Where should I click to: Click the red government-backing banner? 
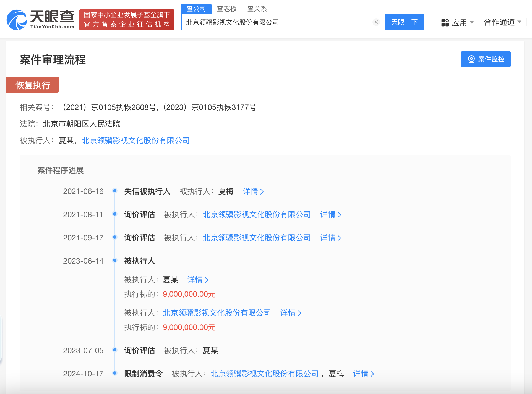[127, 20]
